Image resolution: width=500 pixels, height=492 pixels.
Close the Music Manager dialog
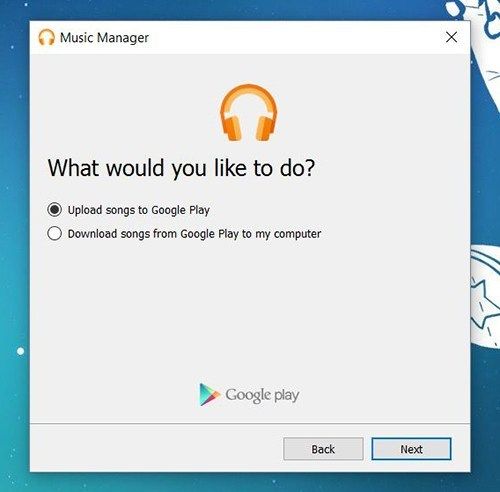451,37
